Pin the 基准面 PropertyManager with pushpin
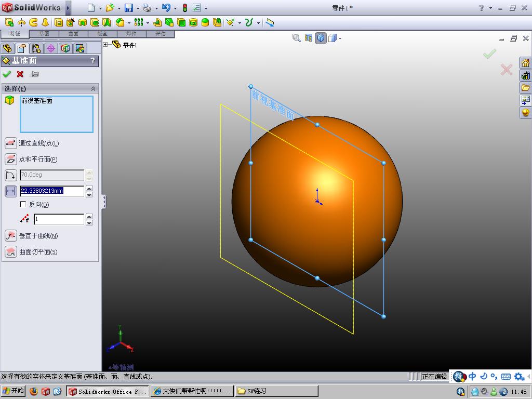 pyautogui.click(x=34, y=74)
